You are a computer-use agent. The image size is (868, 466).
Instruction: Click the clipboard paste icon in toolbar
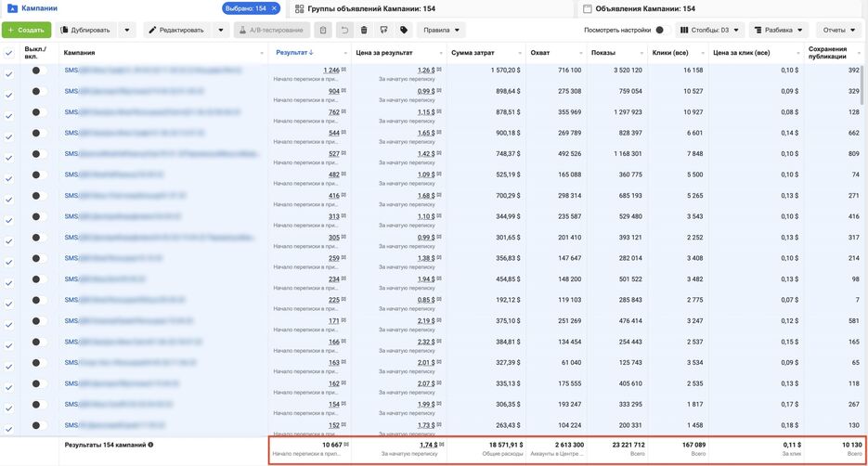(323, 30)
